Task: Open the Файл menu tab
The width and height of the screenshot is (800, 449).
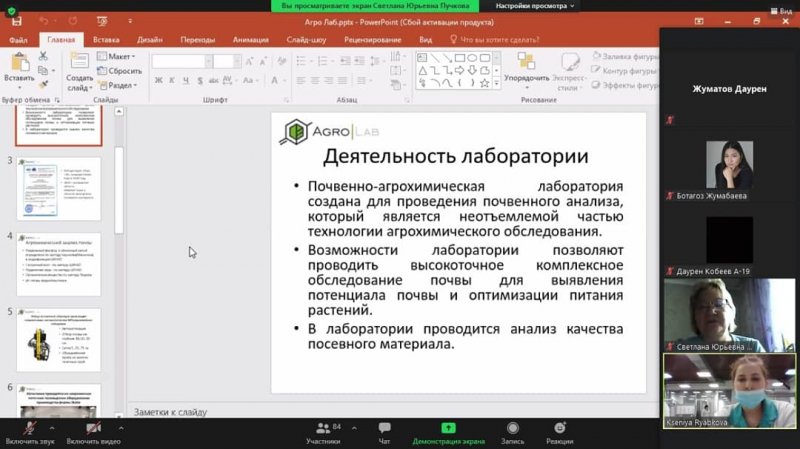Action: point(18,40)
